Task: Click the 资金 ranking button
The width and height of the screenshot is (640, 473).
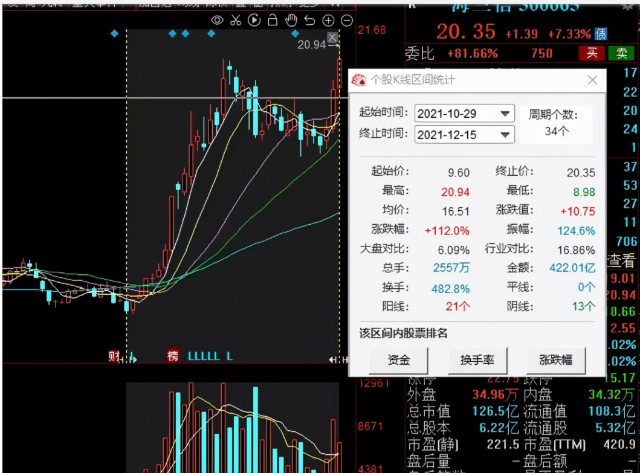Action: pyautogui.click(x=398, y=360)
